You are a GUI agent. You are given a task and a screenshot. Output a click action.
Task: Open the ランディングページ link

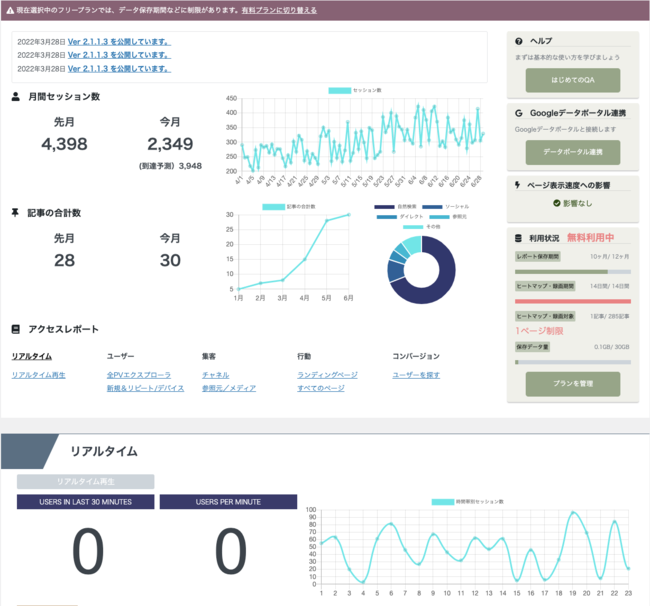(x=327, y=375)
